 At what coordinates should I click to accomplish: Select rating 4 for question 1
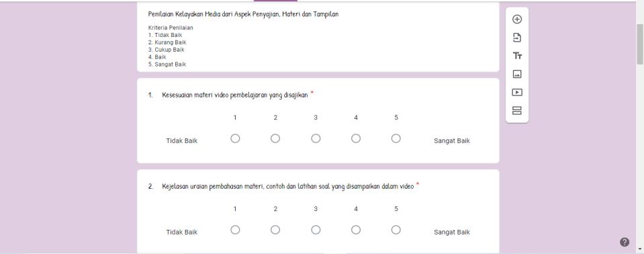[x=356, y=138]
